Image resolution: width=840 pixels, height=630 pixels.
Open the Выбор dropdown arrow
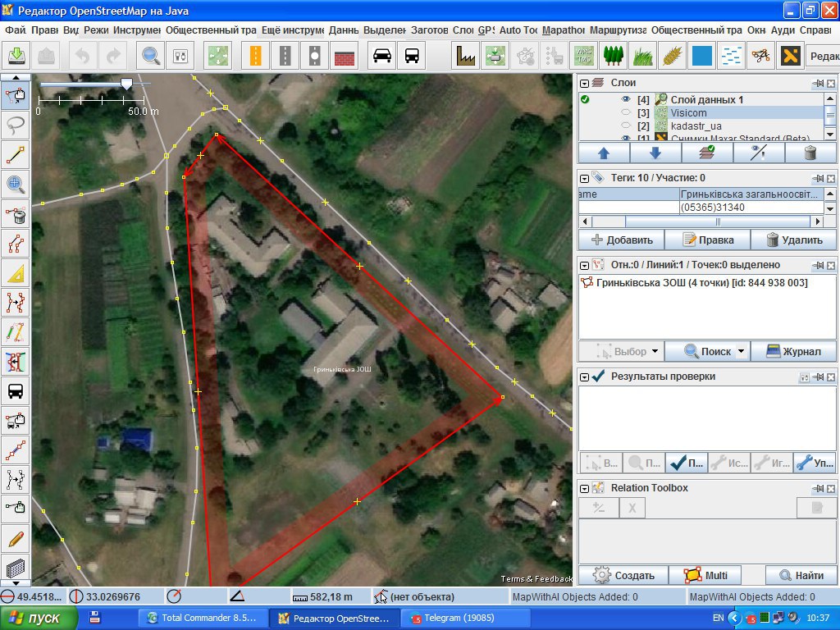pos(655,352)
